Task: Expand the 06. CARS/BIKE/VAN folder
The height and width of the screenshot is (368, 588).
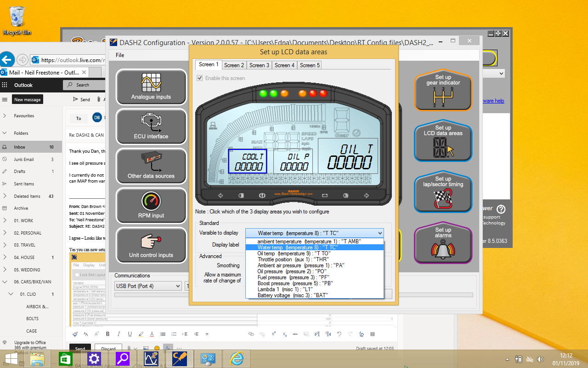Action: coord(5,282)
